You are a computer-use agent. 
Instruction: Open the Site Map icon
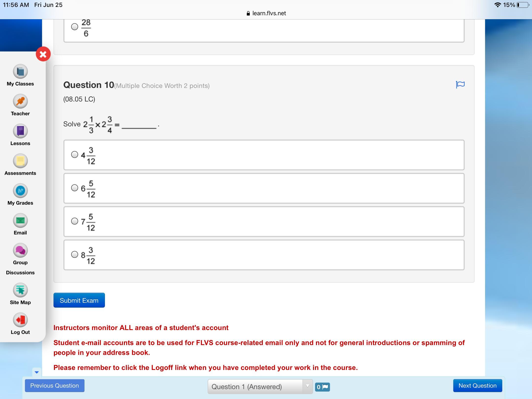(20, 290)
